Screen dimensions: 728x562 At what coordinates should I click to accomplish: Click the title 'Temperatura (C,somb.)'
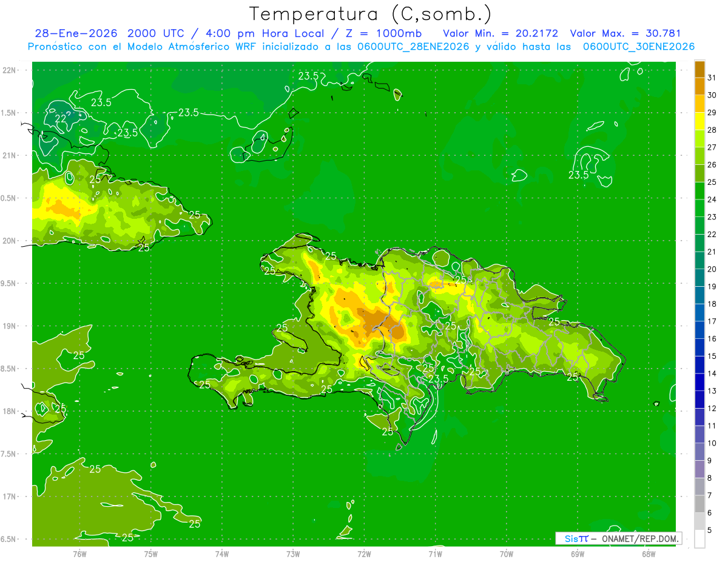370,14
